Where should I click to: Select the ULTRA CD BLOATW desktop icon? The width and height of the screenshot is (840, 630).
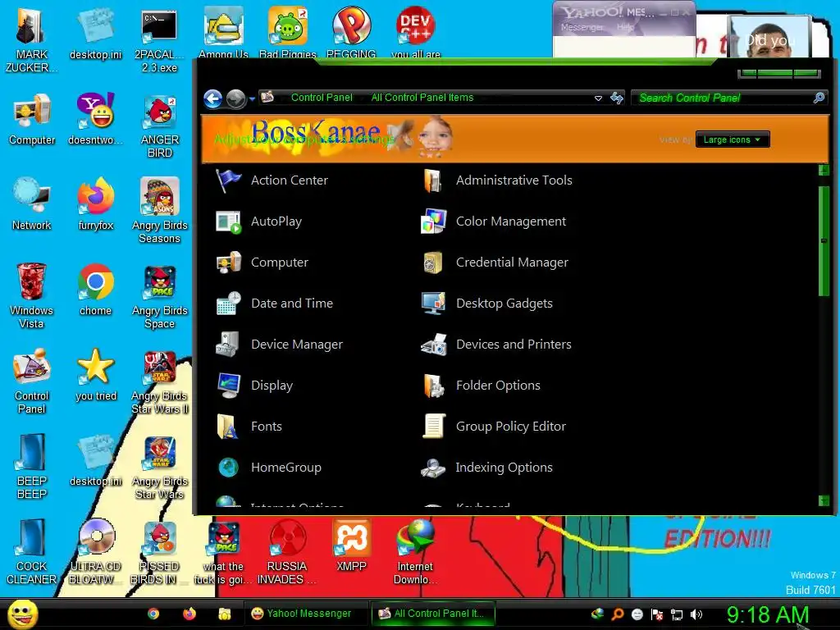96,552
